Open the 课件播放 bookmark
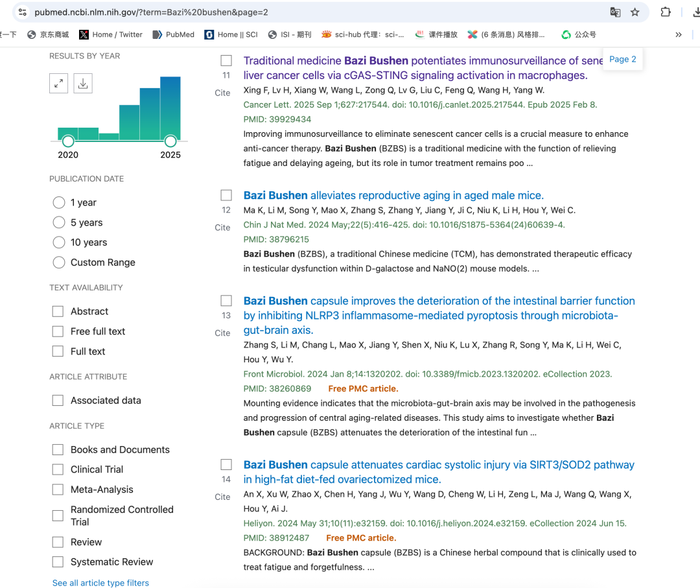 437,34
